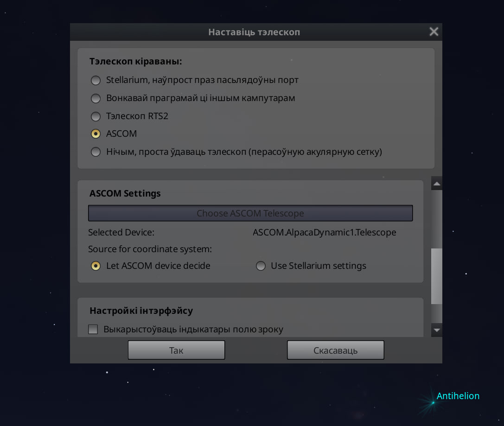Close the telescope configuration dialog
Viewport: 504px width, 426px height.
434,32
